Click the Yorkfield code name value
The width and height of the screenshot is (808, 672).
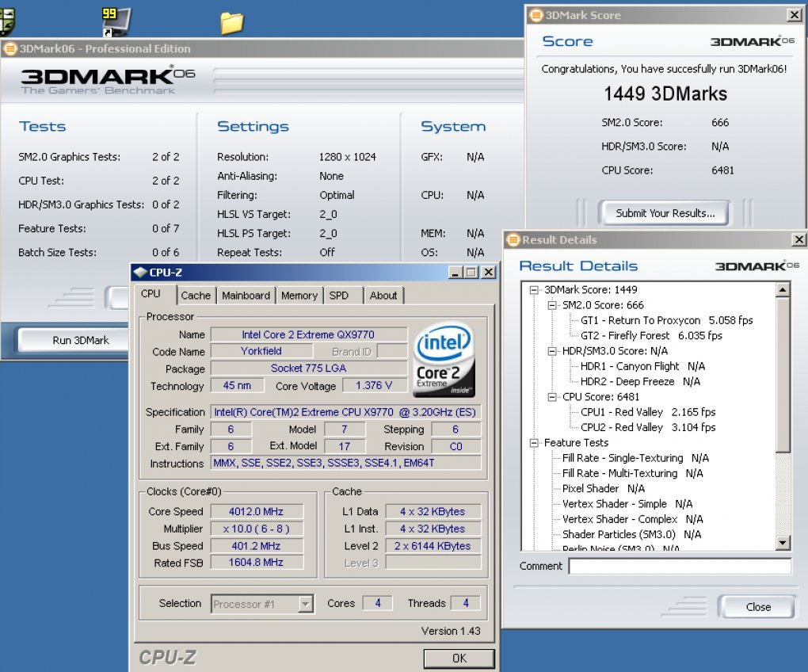point(261,351)
